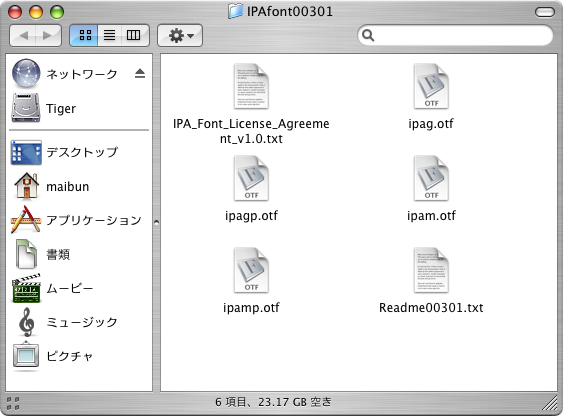
Task: Open the Desktop sidebar icon
Action: coord(26,152)
